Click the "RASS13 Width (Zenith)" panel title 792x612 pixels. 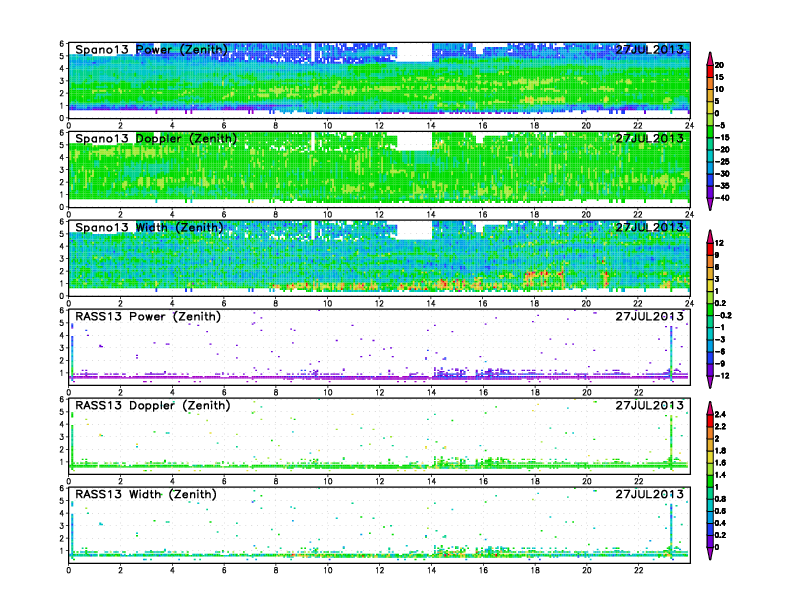[x=146, y=494]
